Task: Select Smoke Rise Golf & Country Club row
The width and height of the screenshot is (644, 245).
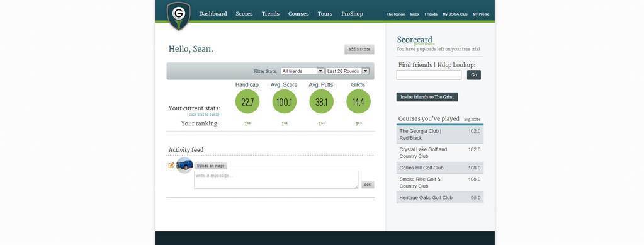Action: coord(440,183)
